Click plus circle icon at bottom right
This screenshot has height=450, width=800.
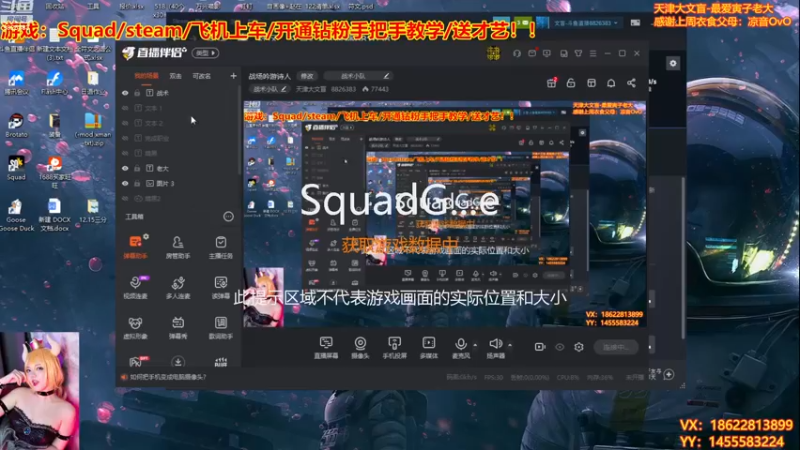tap(669, 374)
